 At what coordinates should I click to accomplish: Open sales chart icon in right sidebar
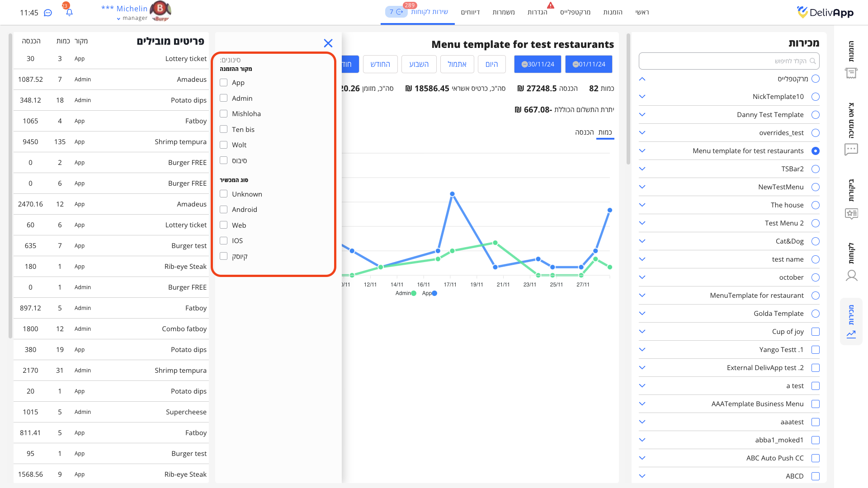[851, 334]
